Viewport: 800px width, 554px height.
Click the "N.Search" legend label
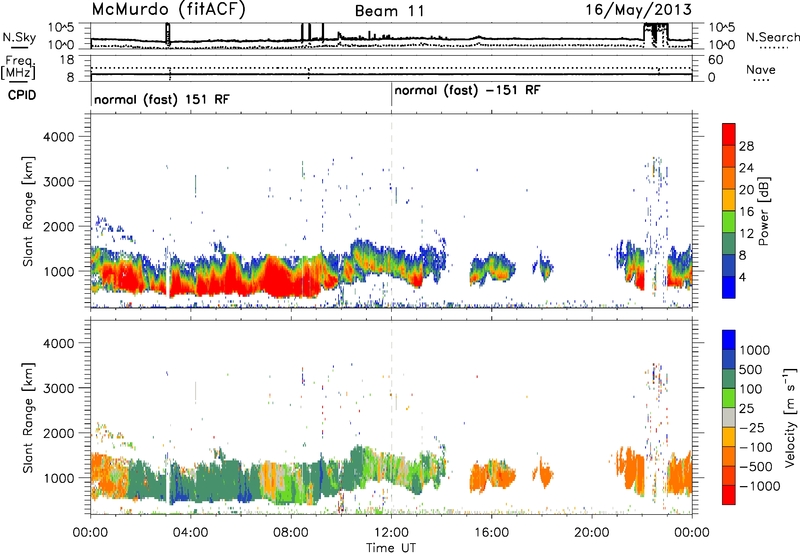pos(772,37)
